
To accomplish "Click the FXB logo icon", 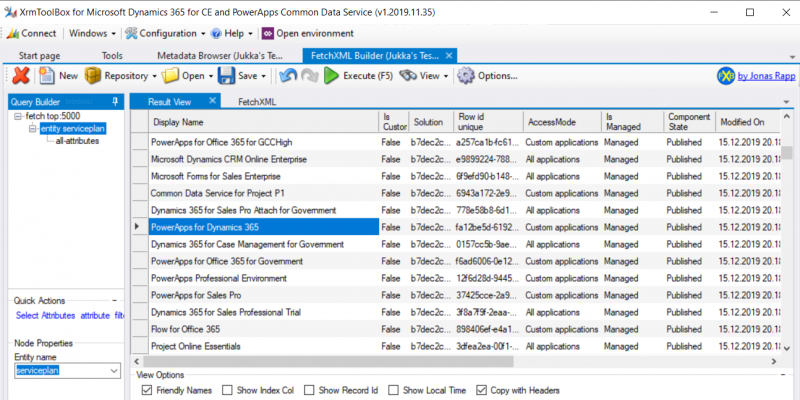I will [x=726, y=76].
